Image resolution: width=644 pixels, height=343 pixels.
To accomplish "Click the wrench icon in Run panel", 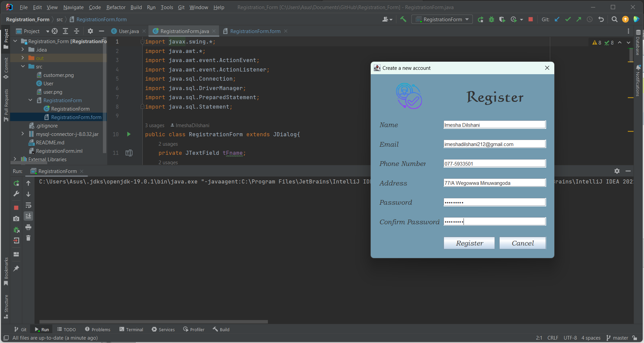I will [16, 194].
